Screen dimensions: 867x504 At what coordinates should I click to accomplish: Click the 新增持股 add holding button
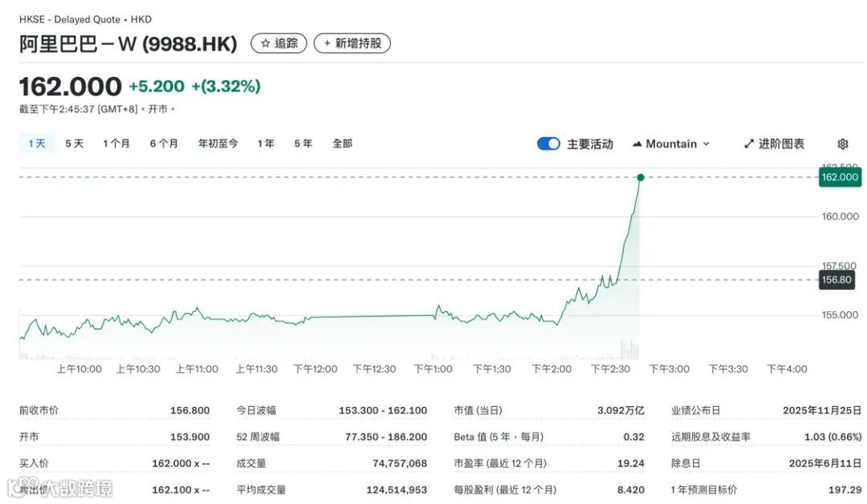352,43
